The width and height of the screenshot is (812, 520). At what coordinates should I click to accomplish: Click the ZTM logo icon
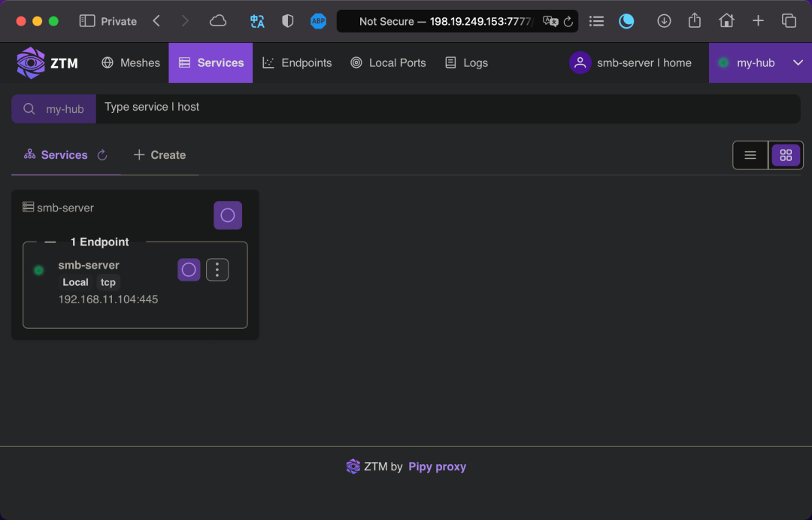[x=31, y=62]
